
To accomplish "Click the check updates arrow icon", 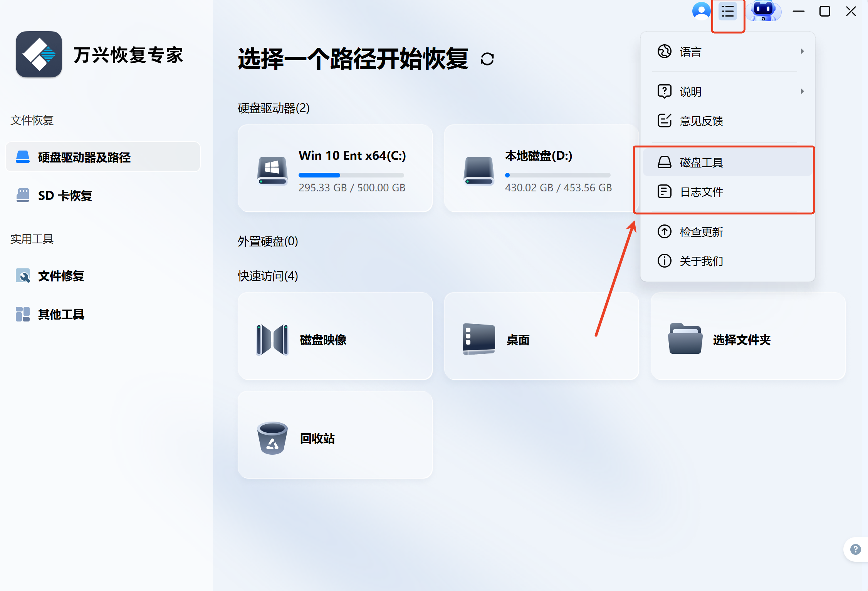I will (664, 231).
